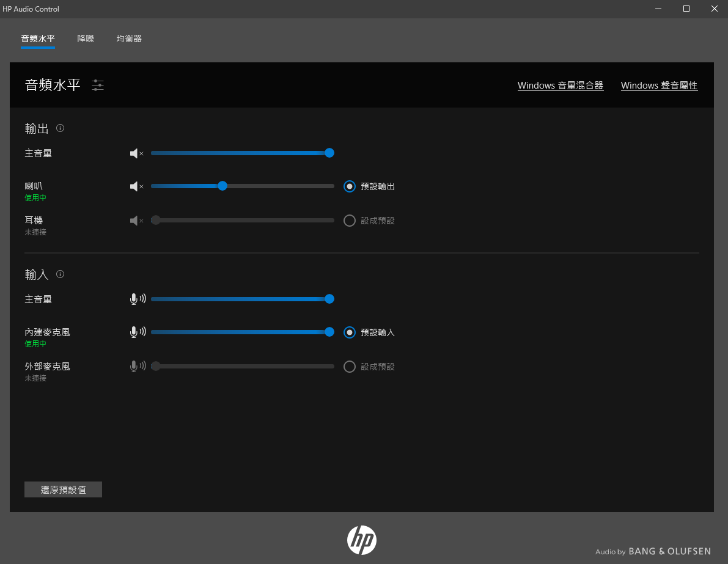728x564 pixels.
Task: Show info icon next to 輸出
Action: click(x=60, y=128)
